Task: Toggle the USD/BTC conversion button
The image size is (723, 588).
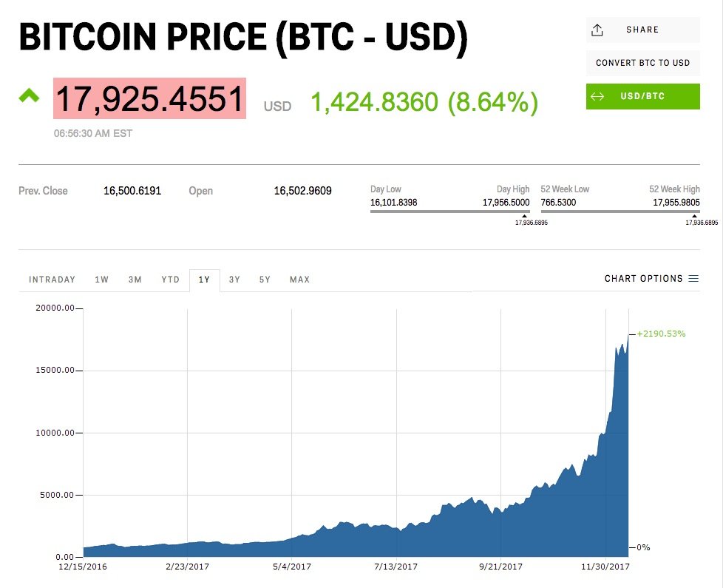Action: tap(642, 96)
